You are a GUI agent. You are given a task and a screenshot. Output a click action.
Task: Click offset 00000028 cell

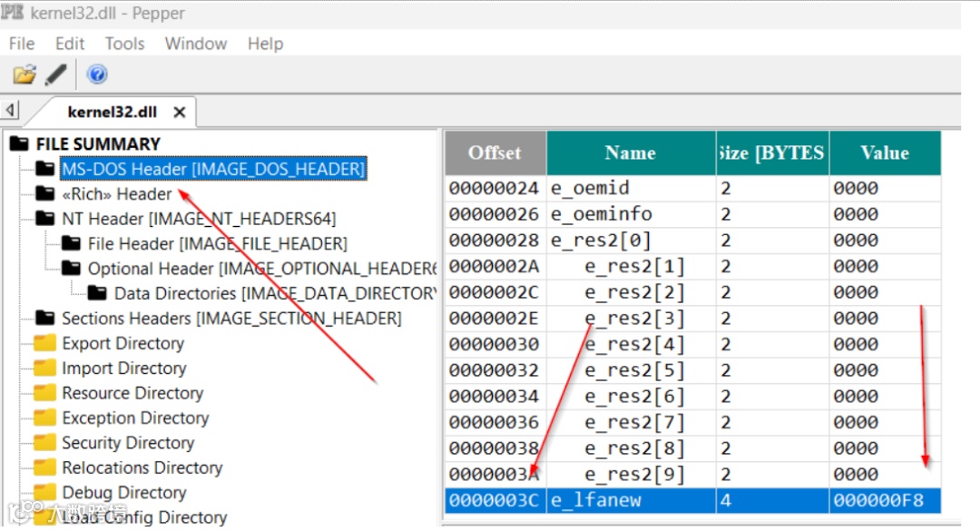(x=494, y=241)
